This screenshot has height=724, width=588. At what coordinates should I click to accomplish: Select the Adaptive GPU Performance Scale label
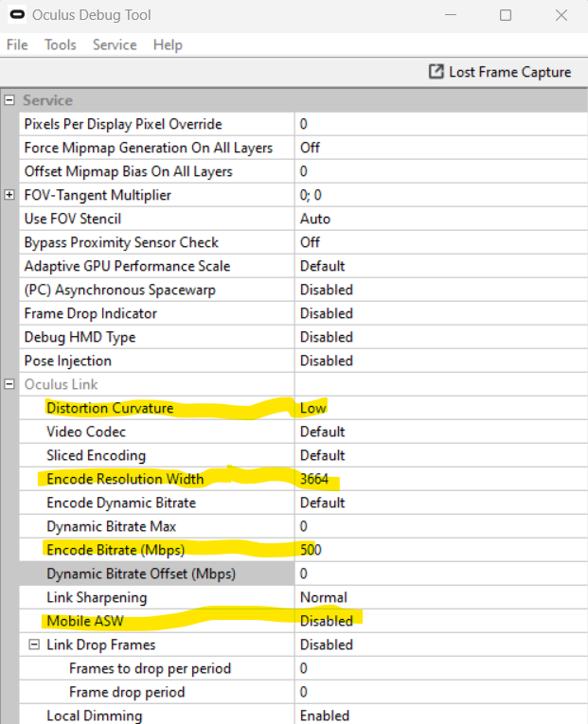pyautogui.click(x=127, y=266)
